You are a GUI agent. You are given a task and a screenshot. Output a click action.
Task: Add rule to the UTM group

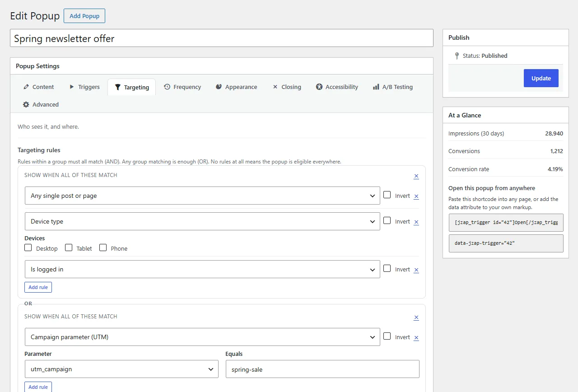pyautogui.click(x=38, y=387)
